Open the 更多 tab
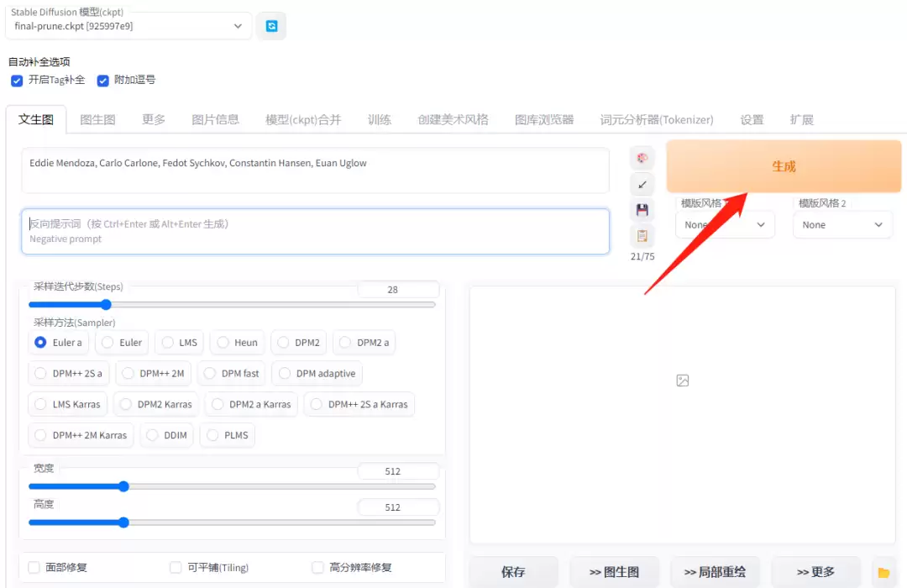 (154, 120)
